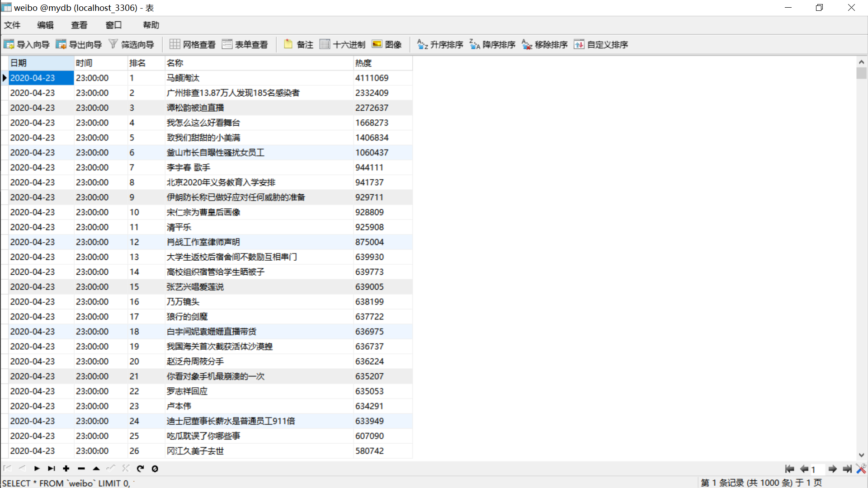The width and height of the screenshot is (868, 488).
Task: Go to next record arrow in bottom bar
Action: (x=37, y=469)
